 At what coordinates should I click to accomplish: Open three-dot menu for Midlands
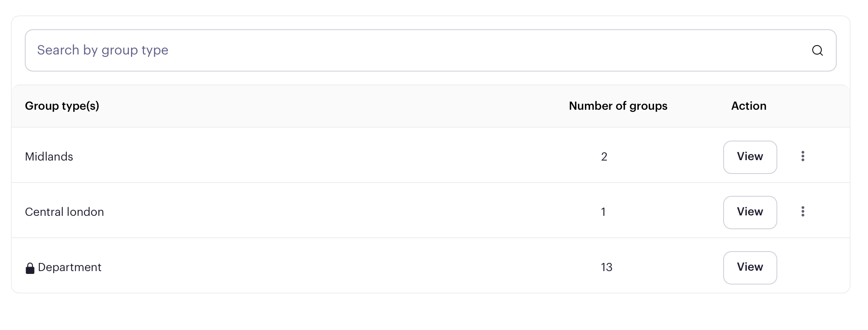click(x=803, y=156)
